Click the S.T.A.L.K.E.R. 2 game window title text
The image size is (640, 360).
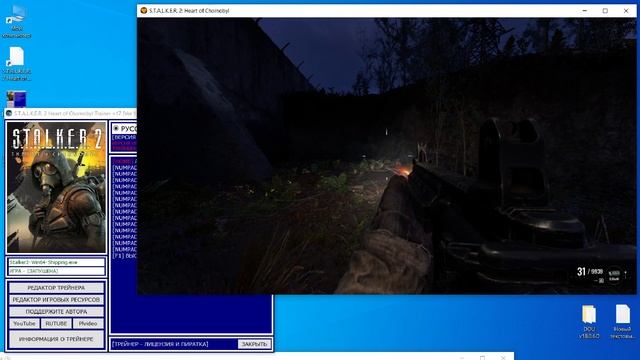189,11
